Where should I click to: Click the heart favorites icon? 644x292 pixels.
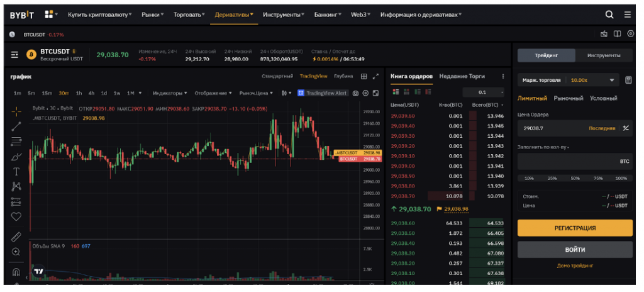pyautogui.click(x=16, y=216)
